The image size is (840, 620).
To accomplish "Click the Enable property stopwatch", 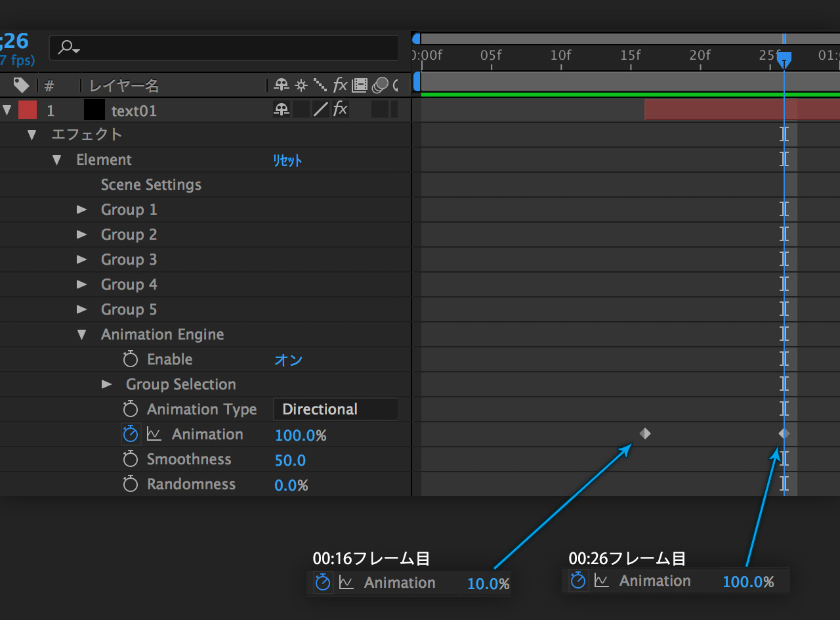I will coord(131,359).
